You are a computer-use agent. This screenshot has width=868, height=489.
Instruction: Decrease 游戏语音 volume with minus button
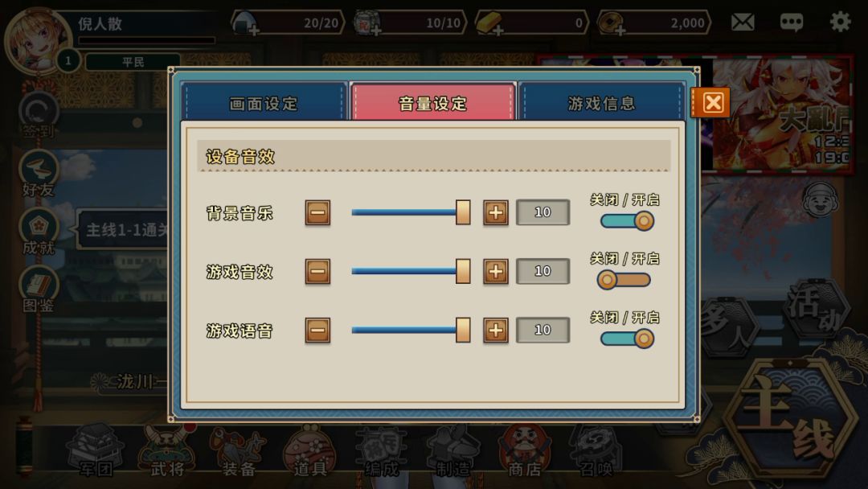point(317,330)
